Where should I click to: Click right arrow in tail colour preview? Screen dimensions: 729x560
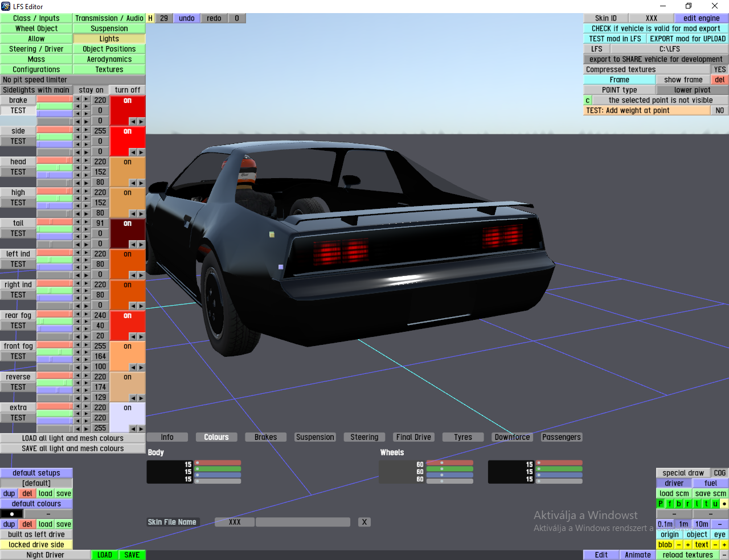click(141, 244)
